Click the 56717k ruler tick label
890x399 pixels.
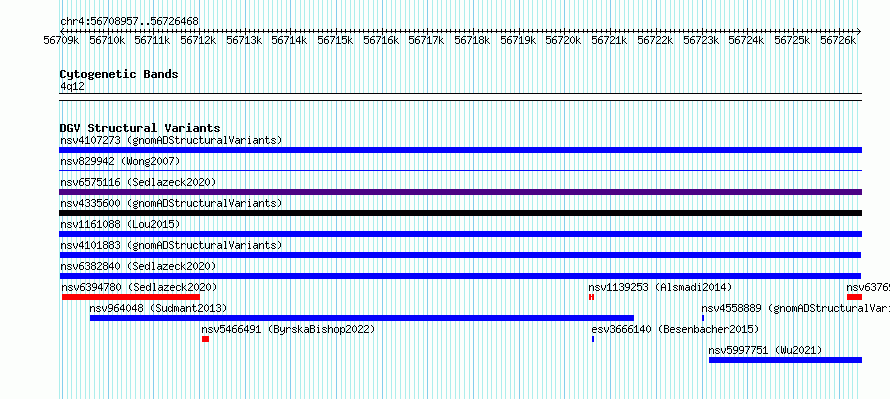tap(426, 40)
